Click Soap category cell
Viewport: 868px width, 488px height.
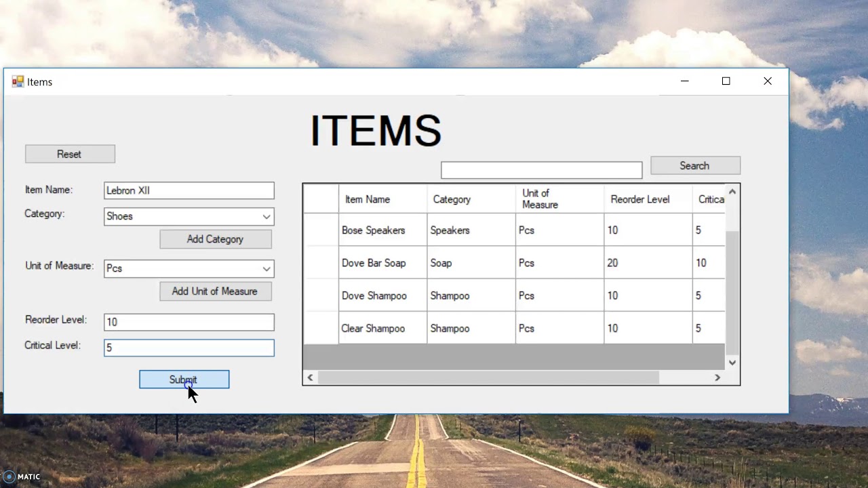[x=471, y=263]
